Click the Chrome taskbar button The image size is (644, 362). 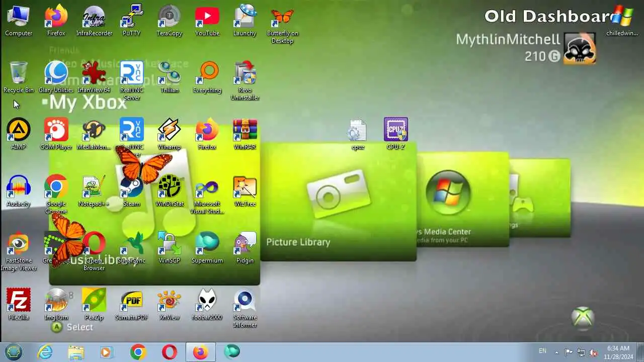point(138,352)
